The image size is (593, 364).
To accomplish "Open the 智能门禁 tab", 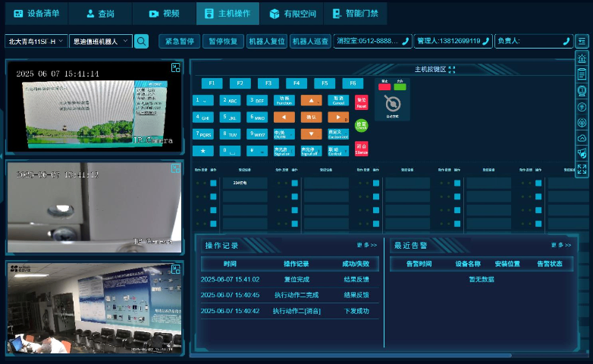I will pos(356,14).
